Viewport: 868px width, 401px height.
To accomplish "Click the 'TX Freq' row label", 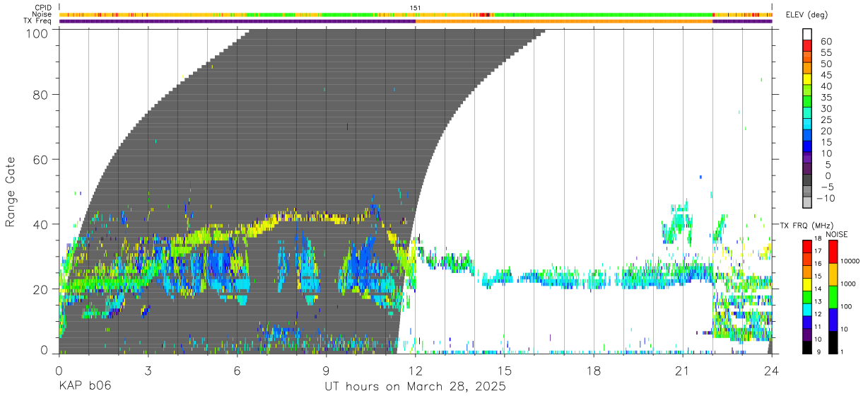I will (x=37, y=21).
